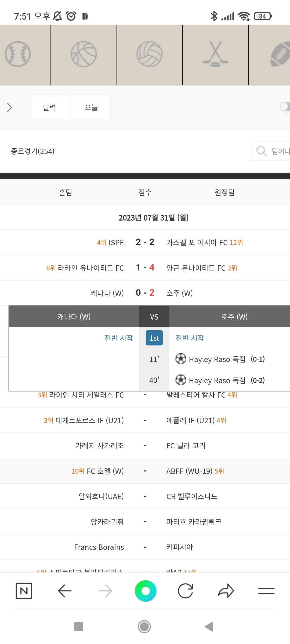290x644 pixels.
Task: Expand the ISPE 2 - 2 match row
Action: click(x=145, y=242)
